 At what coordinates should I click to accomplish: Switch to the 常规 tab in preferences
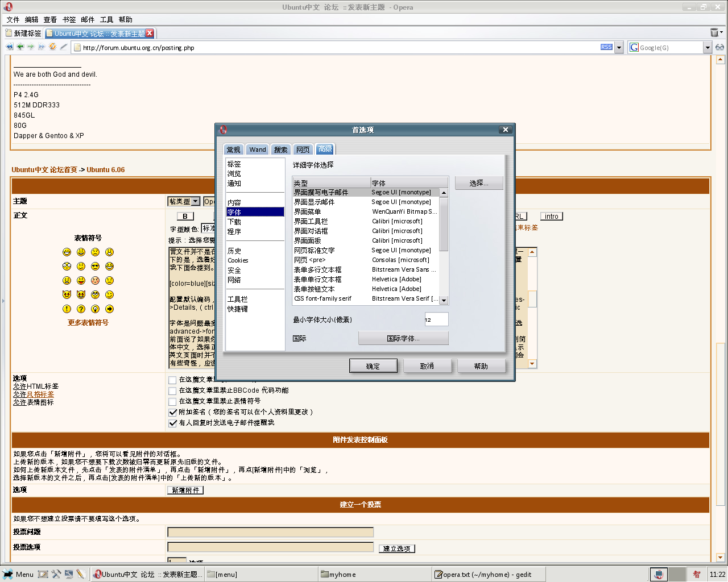tap(233, 149)
